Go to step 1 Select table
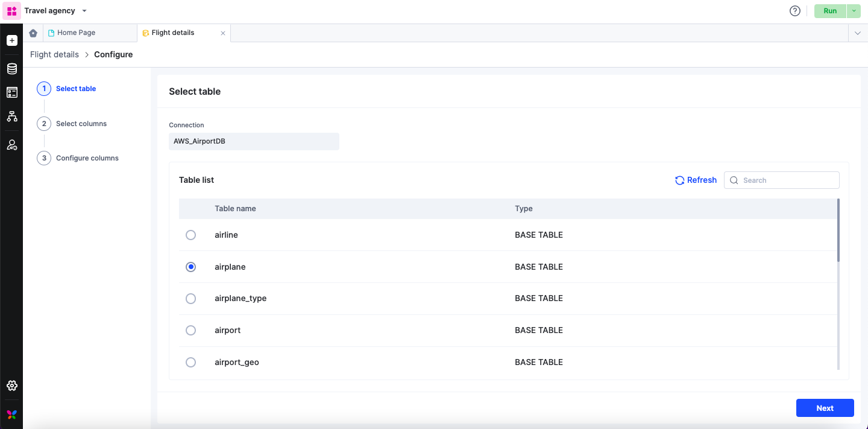868x429 pixels. click(66, 89)
